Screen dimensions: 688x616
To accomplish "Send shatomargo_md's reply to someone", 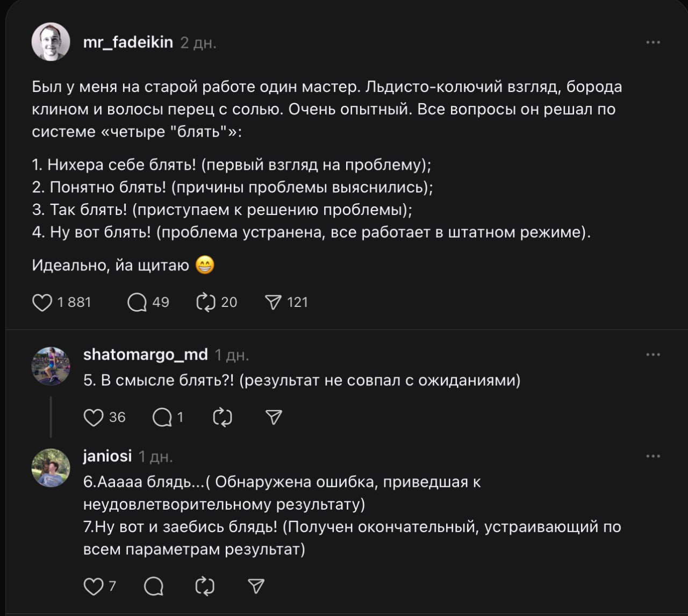I will coord(274,418).
